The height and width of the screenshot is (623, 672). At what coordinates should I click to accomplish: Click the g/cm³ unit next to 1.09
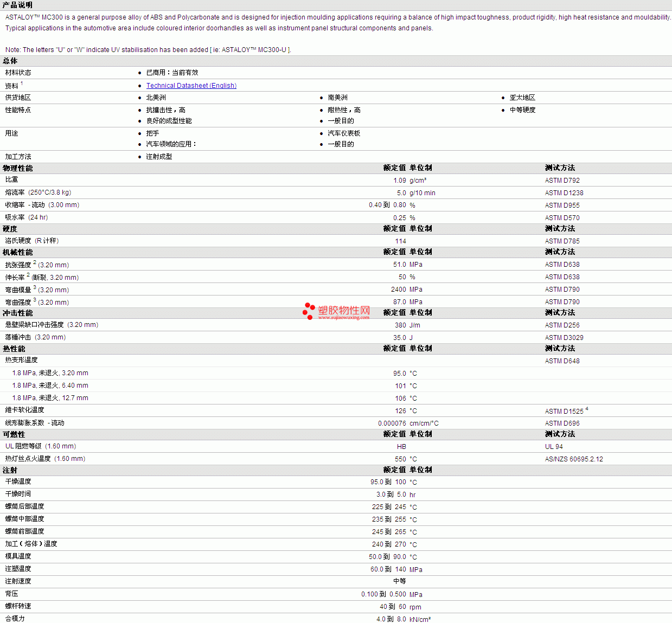(418, 181)
